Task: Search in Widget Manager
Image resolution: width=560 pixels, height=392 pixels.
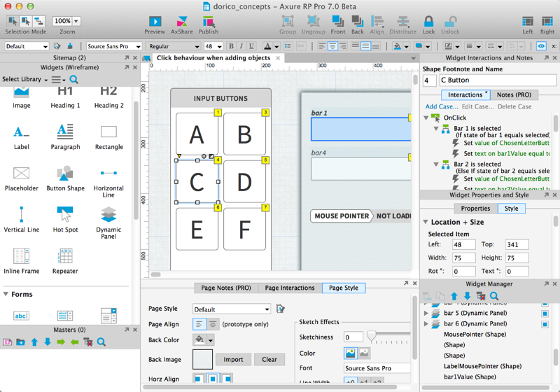Action: pyautogui.click(x=494, y=295)
